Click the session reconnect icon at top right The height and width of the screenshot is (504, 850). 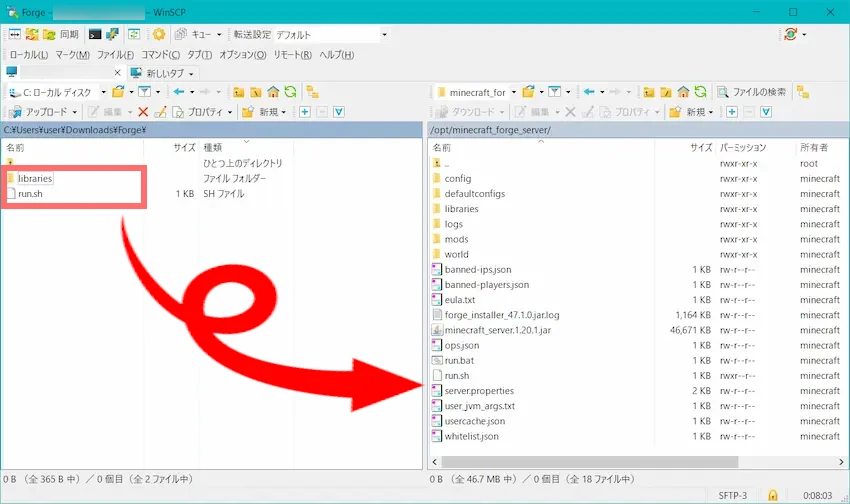(790, 35)
